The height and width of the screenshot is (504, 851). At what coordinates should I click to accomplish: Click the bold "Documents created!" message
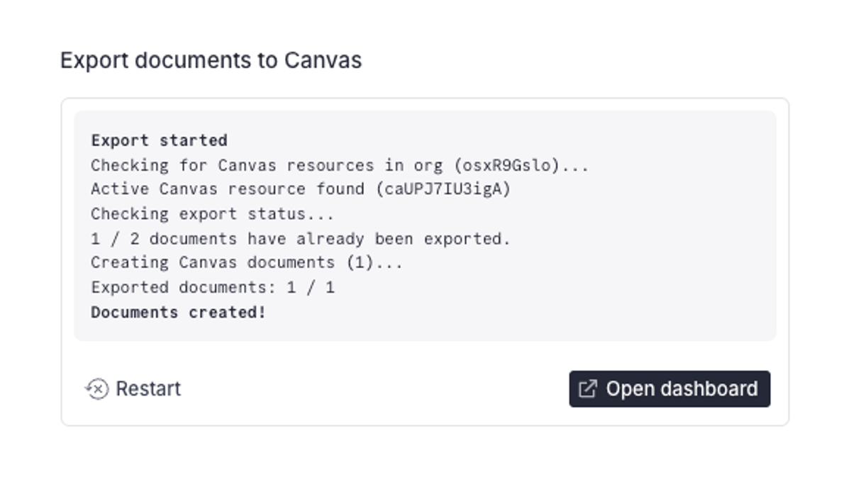[178, 312]
